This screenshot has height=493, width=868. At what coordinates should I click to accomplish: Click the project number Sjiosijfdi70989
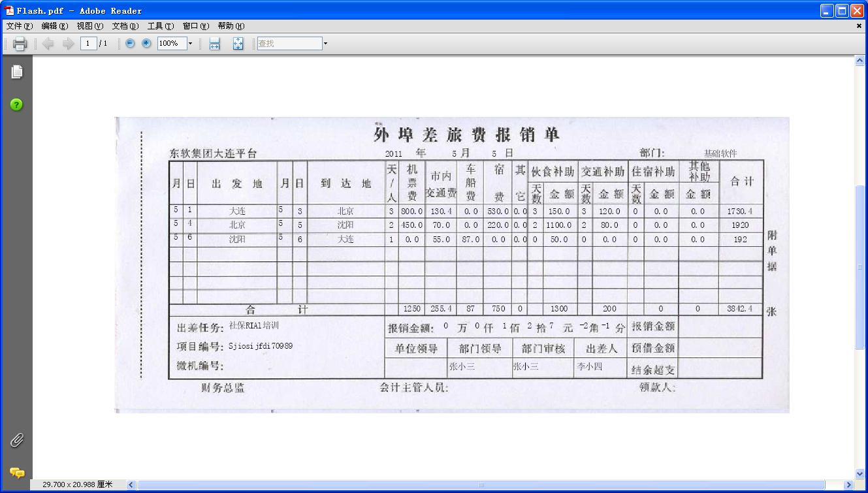[x=260, y=345]
